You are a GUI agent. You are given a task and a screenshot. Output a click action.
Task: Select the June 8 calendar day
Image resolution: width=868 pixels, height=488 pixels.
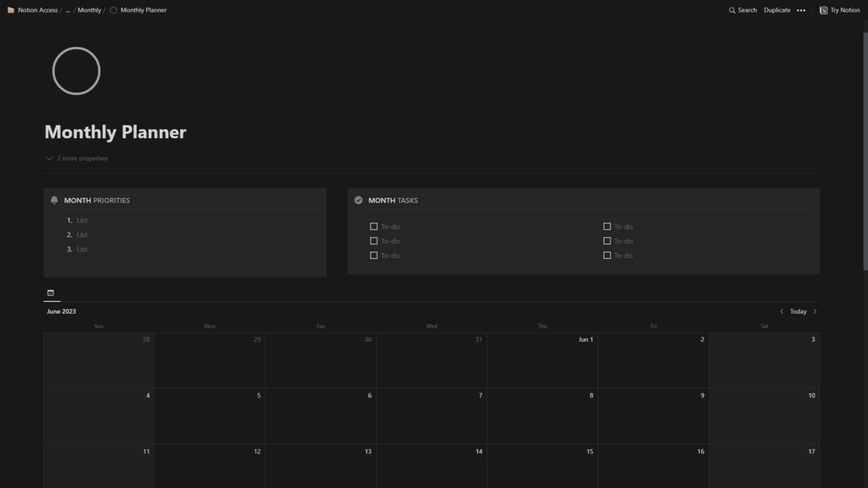[x=542, y=416]
